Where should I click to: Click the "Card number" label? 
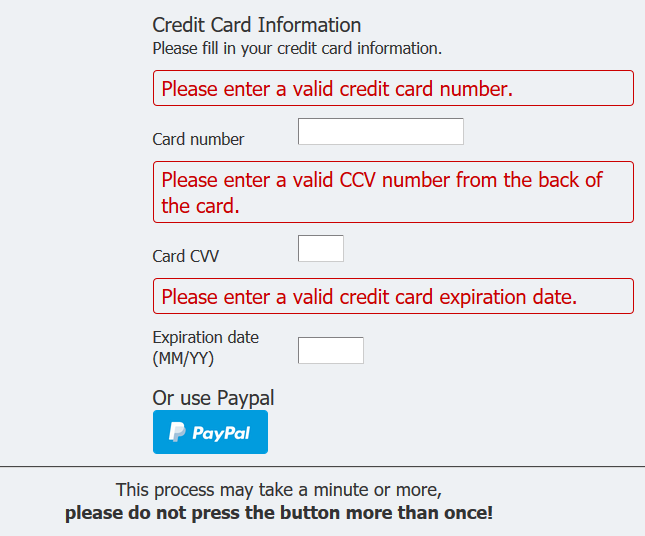coord(198,139)
